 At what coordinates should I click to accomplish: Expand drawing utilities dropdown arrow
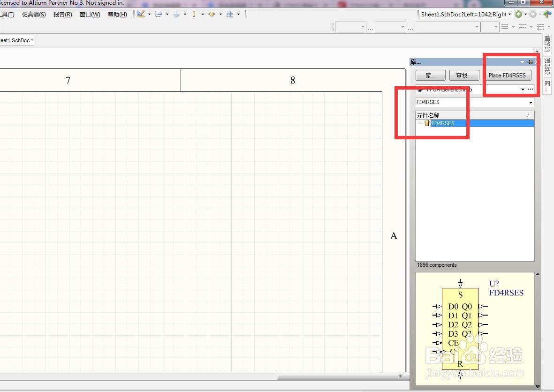tap(150, 15)
